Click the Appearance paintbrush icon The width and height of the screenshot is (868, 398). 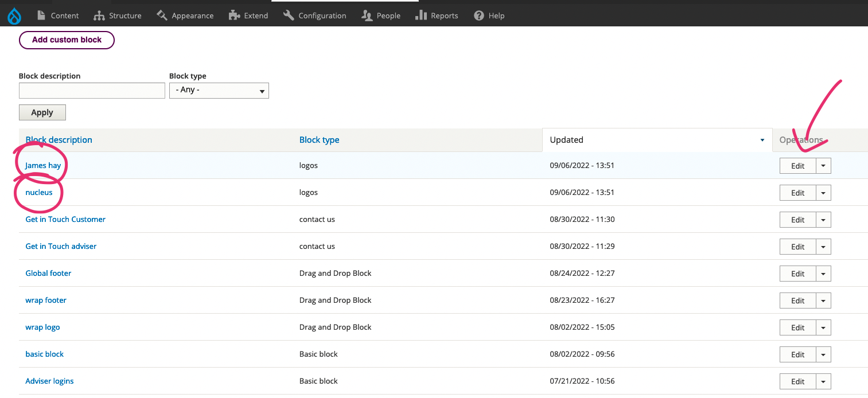162,15
